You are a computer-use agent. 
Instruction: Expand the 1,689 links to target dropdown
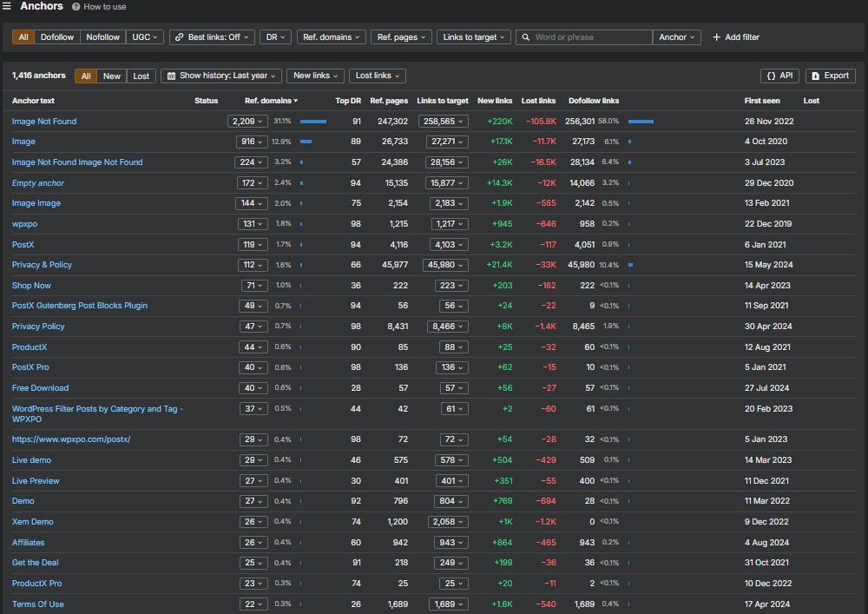click(449, 604)
